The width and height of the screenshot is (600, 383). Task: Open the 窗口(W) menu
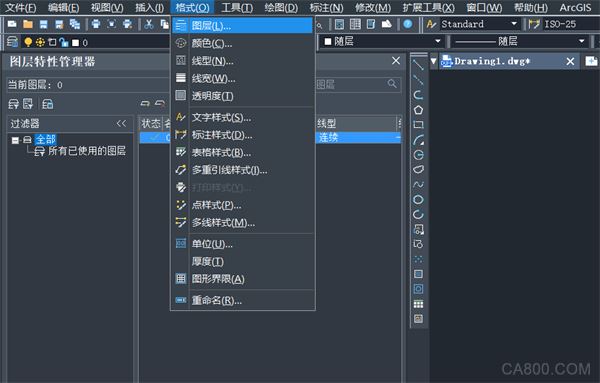484,8
